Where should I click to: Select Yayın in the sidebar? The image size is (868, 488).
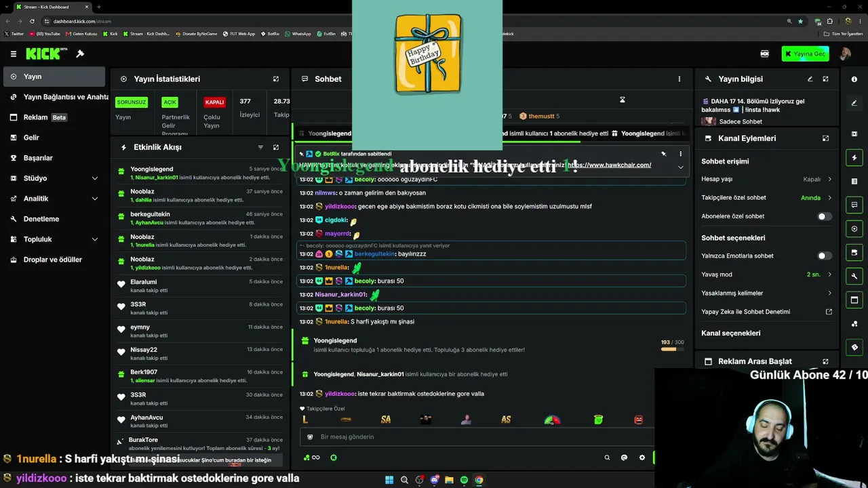click(x=54, y=77)
